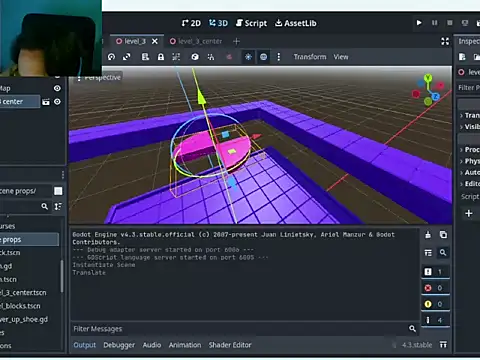Click the green Y axis on the view gizmo
Screen dimensions: 480x360
tap(428, 78)
